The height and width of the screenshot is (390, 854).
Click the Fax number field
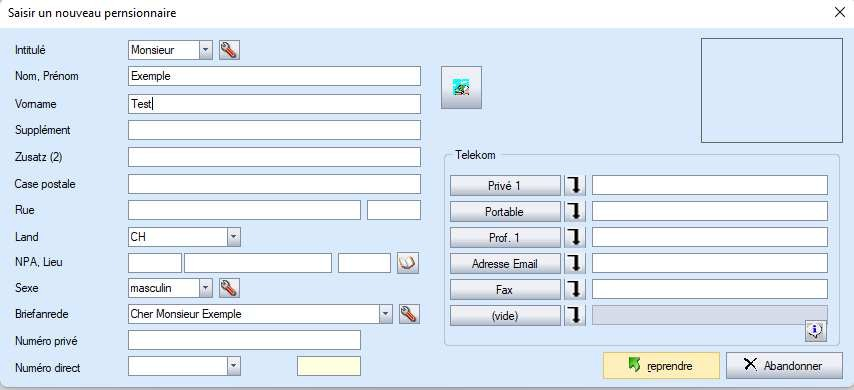pos(710,289)
